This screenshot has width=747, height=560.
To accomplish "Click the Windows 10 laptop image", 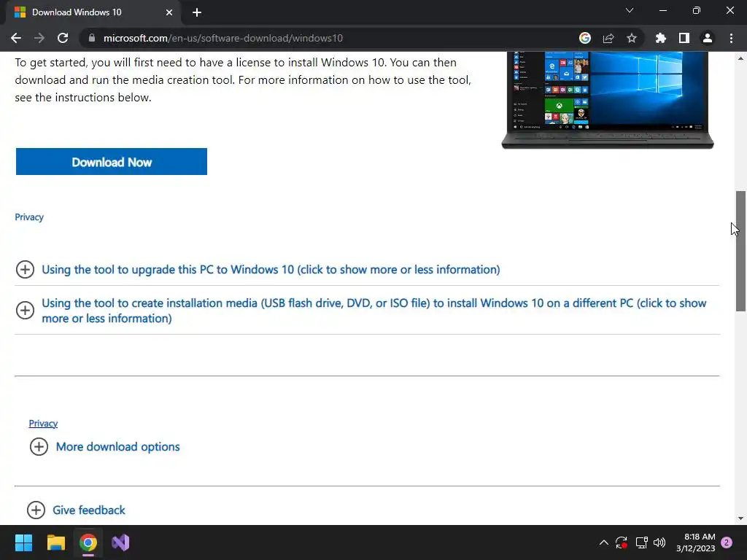I will pyautogui.click(x=608, y=100).
